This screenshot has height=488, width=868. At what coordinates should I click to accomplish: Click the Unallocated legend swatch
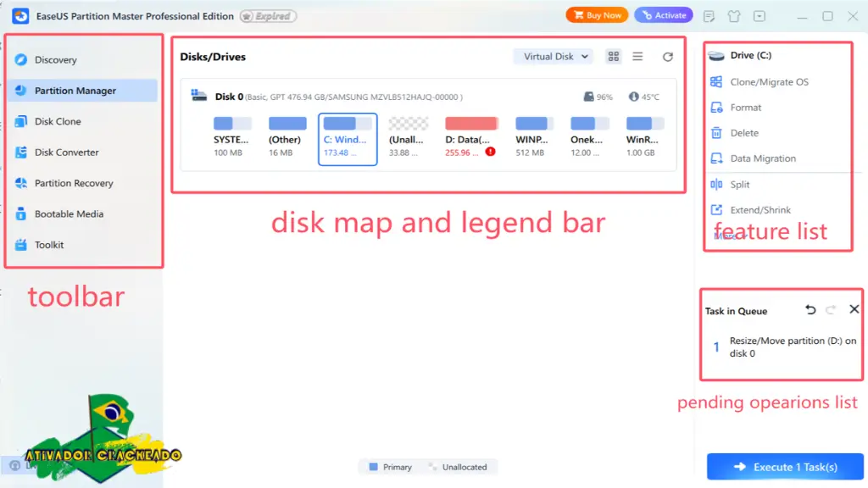point(432,467)
